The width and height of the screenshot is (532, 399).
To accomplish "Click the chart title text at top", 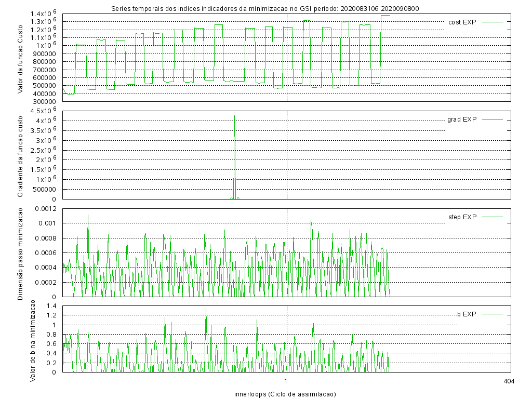I will coord(265,8).
